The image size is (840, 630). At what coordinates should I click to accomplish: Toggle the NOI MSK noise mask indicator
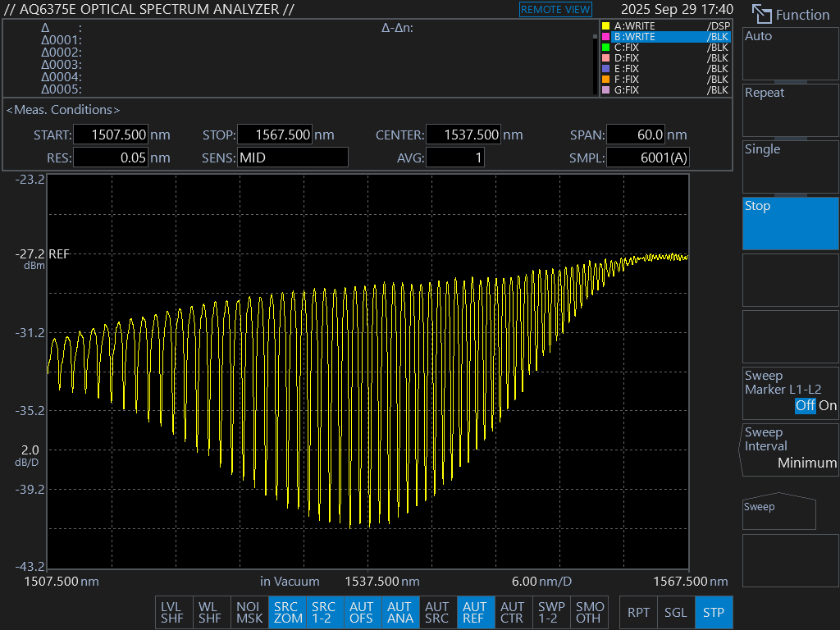click(x=249, y=612)
